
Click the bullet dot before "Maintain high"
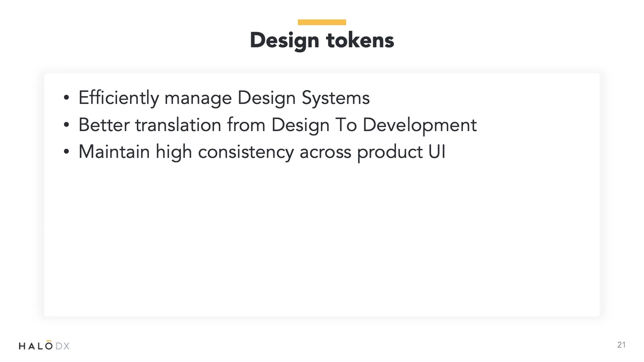(x=66, y=152)
